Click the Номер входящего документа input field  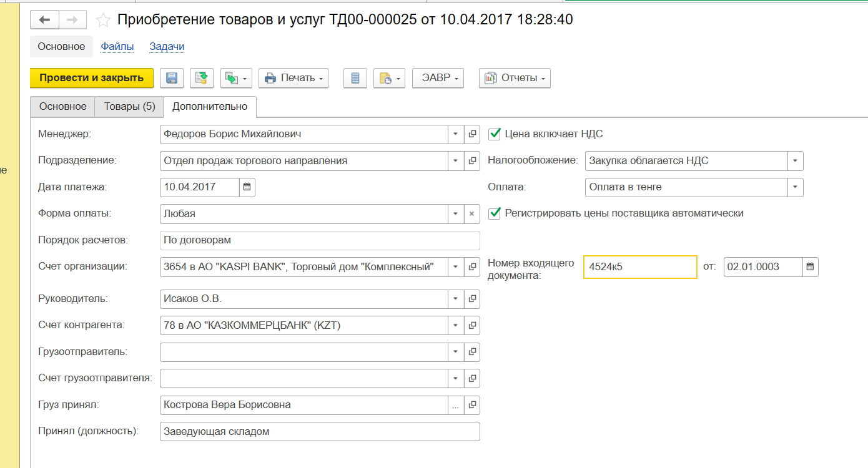click(639, 267)
